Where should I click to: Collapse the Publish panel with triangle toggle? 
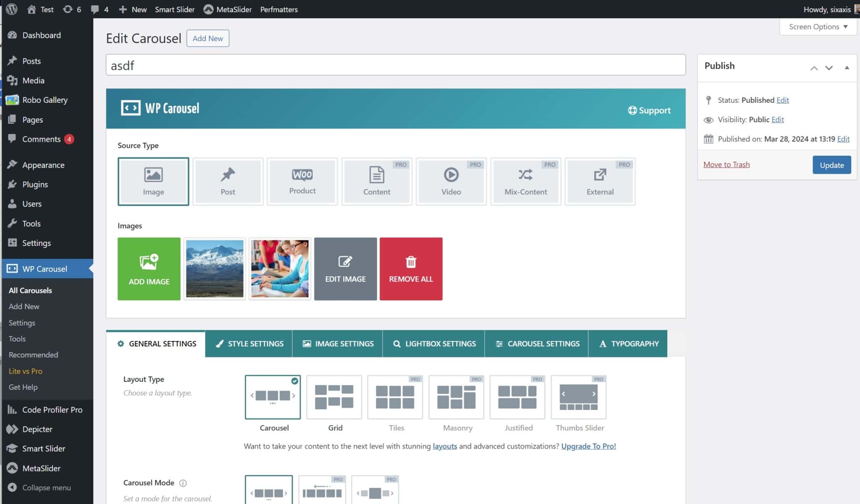pyautogui.click(x=847, y=68)
